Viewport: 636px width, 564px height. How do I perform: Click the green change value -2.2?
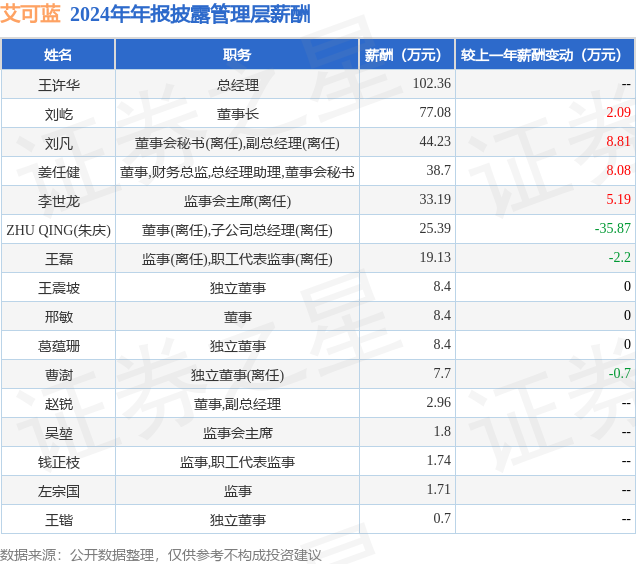pos(620,258)
